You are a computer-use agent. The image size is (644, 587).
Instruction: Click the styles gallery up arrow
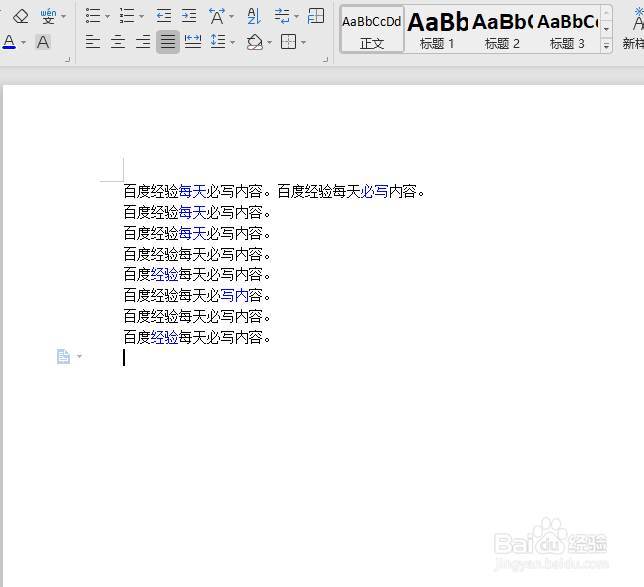tap(606, 13)
